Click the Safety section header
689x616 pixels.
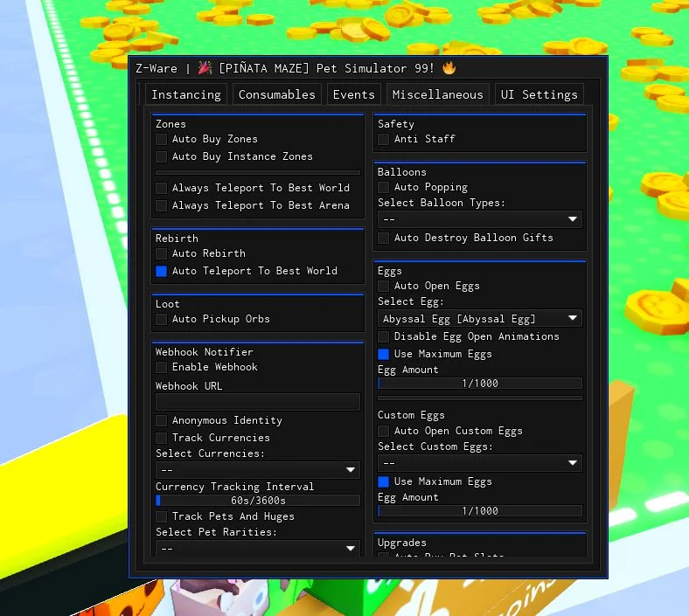[x=395, y=124]
